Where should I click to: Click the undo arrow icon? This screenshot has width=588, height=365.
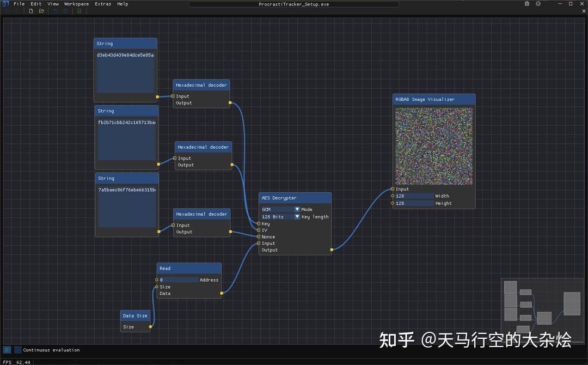coord(7,10)
